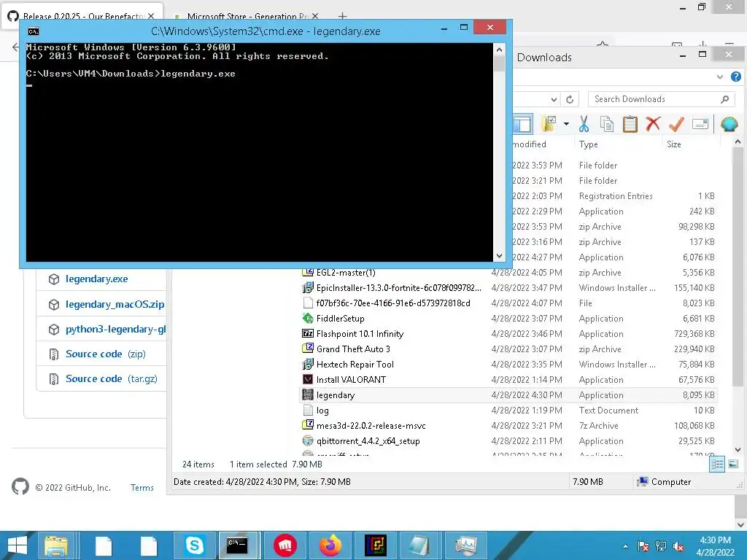Image resolution: width=747 pixels, height=560 pixels.
Task: Open the Start button on taskbar
Action: (x=18, y=545)
